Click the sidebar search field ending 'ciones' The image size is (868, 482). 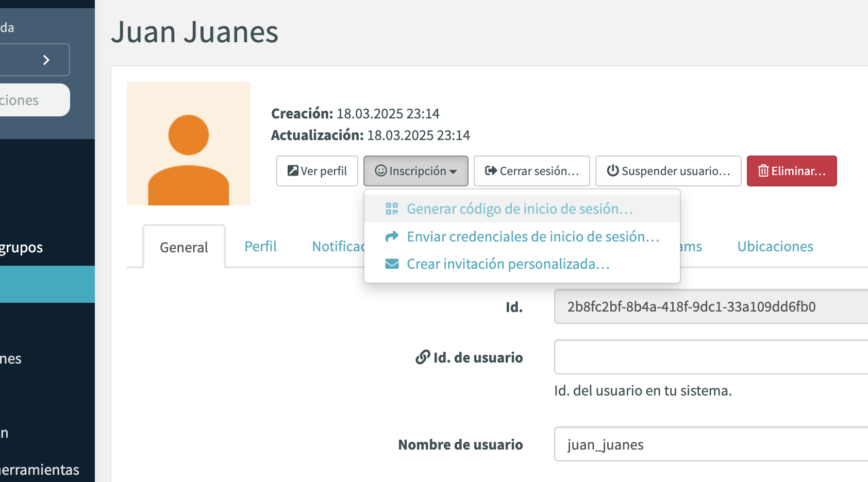[x=35, y=100]
